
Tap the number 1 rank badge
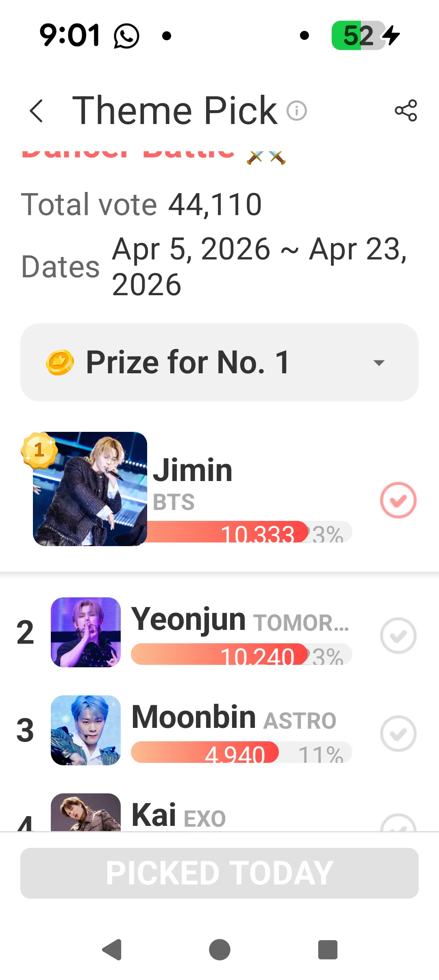pyautogui.click(x=39, y=450)
